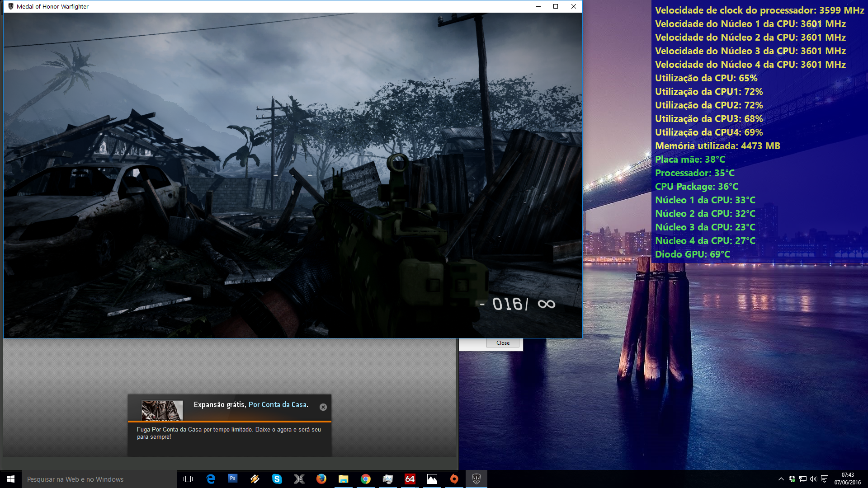The width and height of the screenshot is (868, 488).
Task: Click the Núcleo 3 da CPU: 23°C readout
Action: [x=705, y=227]
